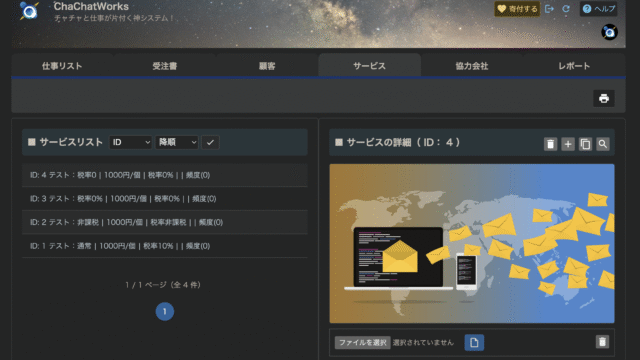Click the refresh icon in the header

tap(566, 9)
